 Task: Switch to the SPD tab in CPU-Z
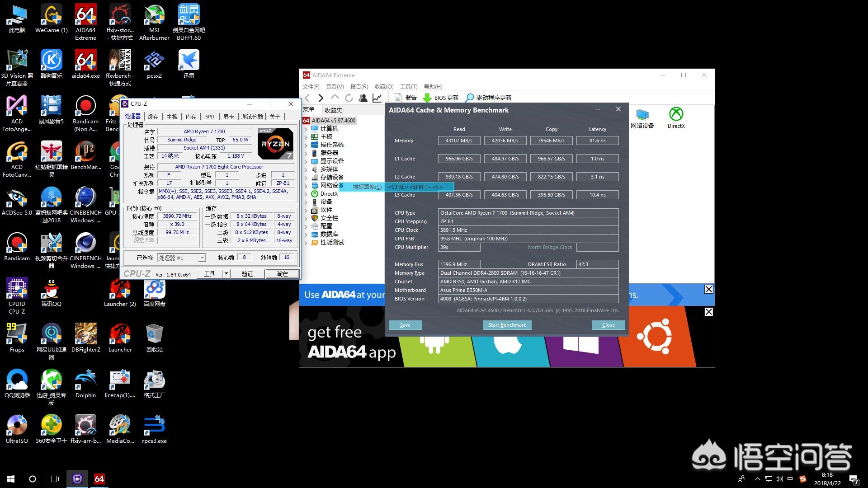(209, 117)
